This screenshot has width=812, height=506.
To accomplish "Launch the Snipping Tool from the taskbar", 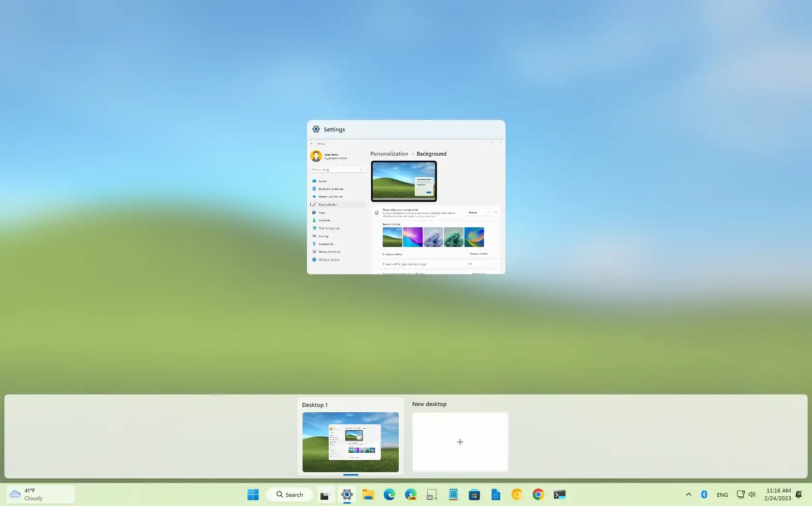I will [x=432, y=494].
